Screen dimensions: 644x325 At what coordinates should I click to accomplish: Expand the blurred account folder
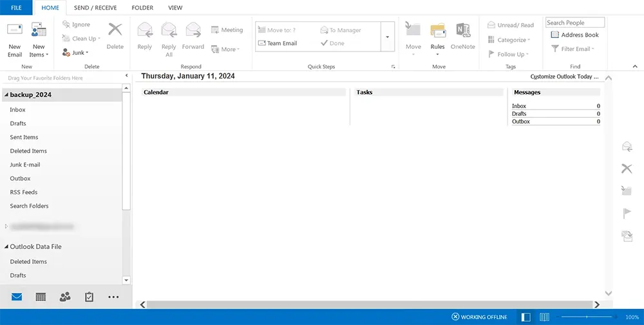click(6, 227)
